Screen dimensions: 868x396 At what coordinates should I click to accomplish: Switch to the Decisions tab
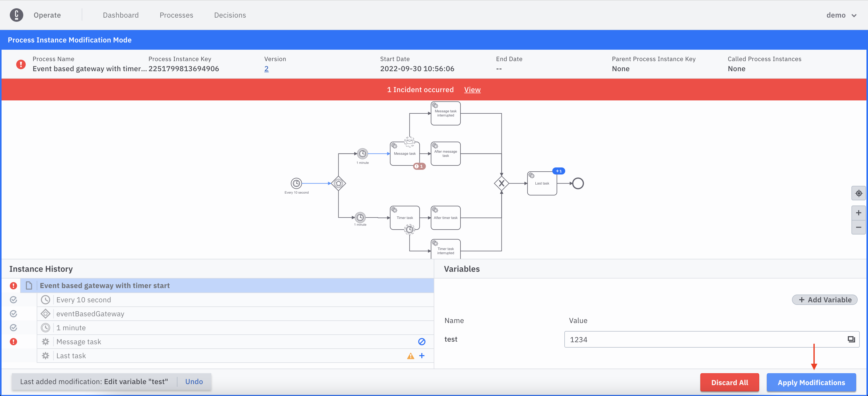tap(230, 15)
